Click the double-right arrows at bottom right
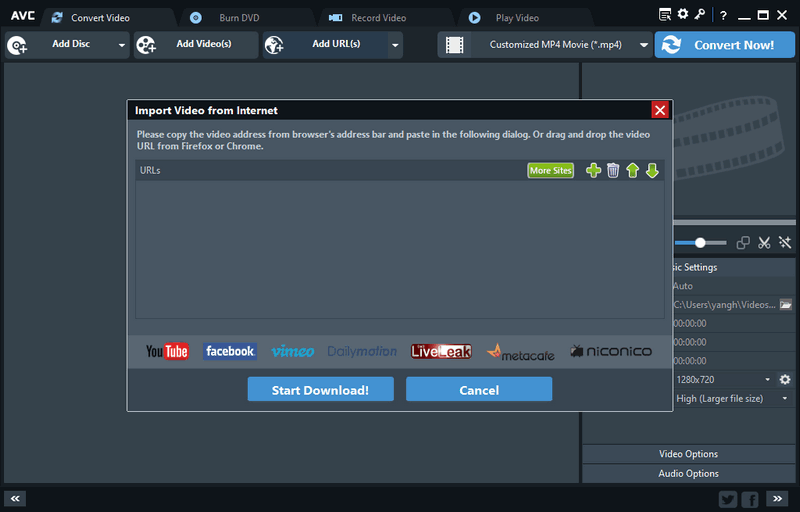This screenshot has width=800, height=512. (x=777, y=499)
